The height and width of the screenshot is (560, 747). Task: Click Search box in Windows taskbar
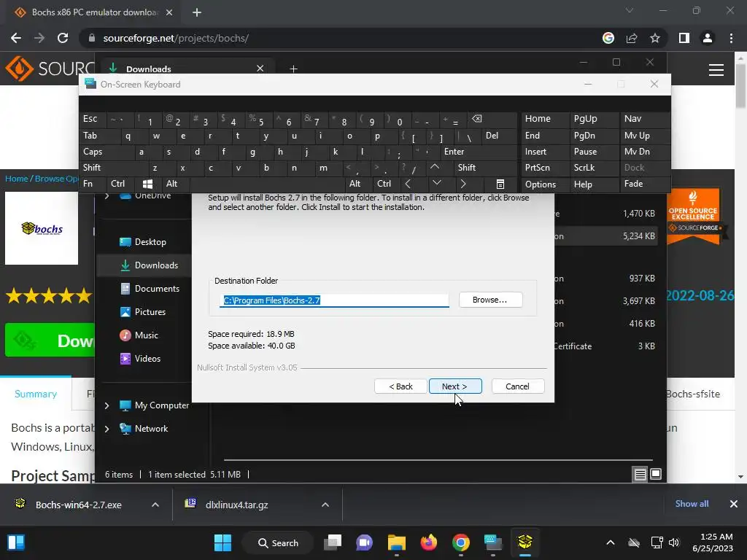[x=278, y=542]
